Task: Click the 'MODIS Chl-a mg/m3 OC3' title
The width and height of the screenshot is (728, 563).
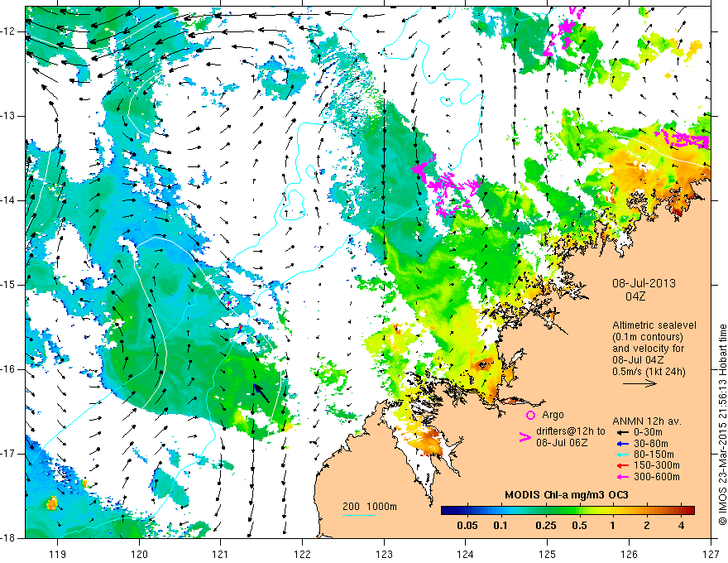Action: pyautogui.click(x=567, y=495)
